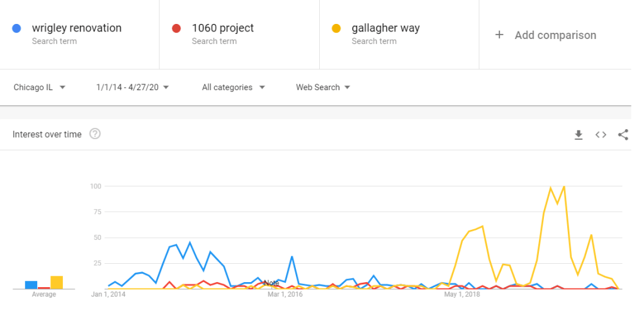
Task: Open the Chicago IL location dropdown
Action: (40, 88)
